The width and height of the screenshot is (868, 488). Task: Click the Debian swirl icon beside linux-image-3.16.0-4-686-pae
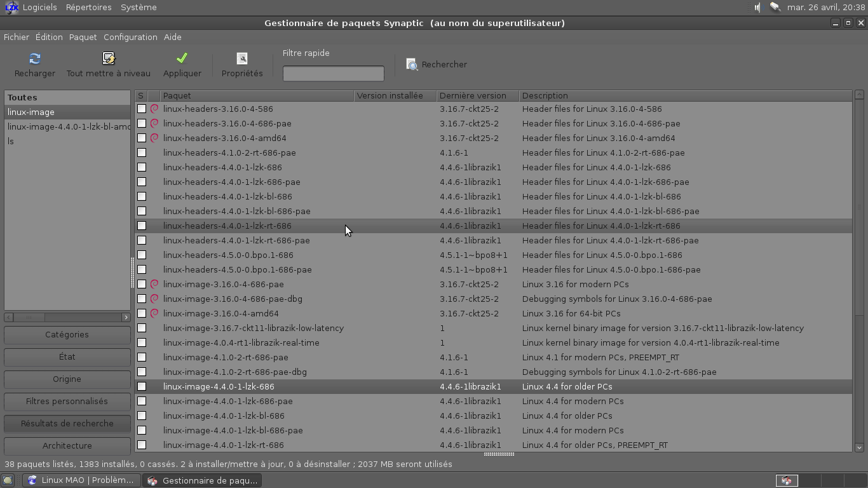coord(154,284)
